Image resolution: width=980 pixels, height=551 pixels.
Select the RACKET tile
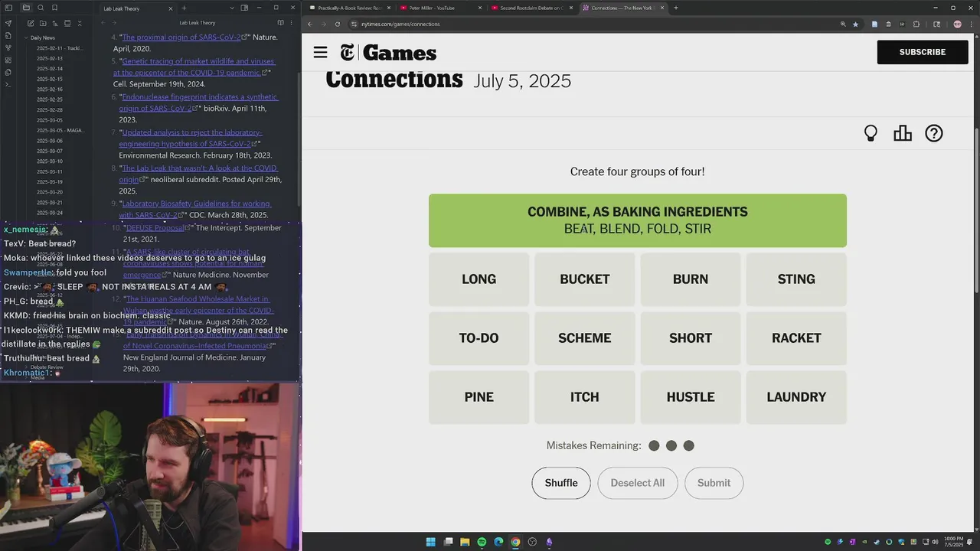coord(796,338)
